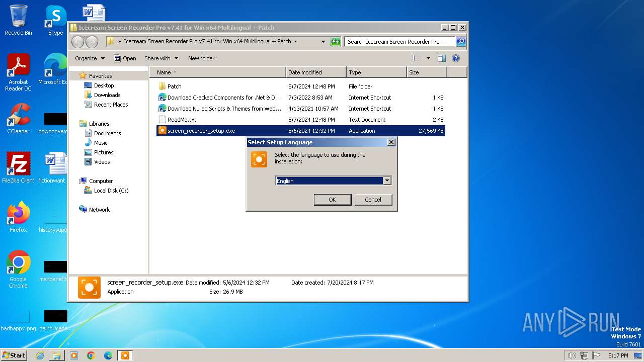Change the view icon in Explorer
The height and width of the screenshot is (362, 644).
(x=416, y=58)
